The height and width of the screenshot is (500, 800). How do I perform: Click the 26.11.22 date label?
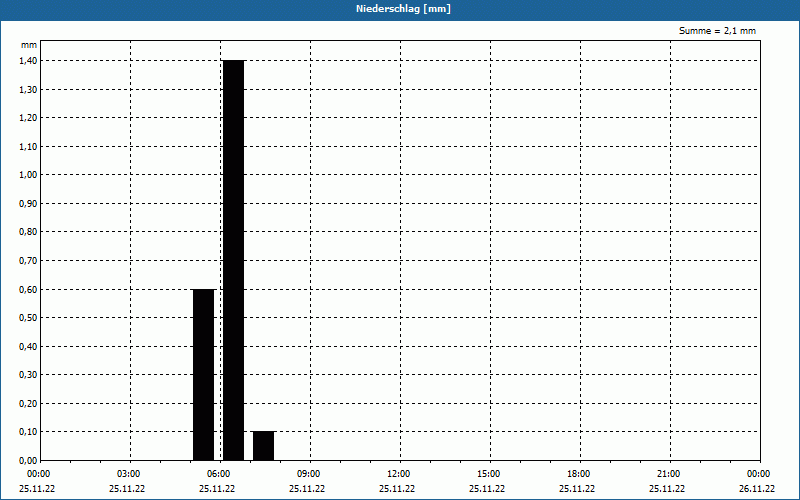757,489
